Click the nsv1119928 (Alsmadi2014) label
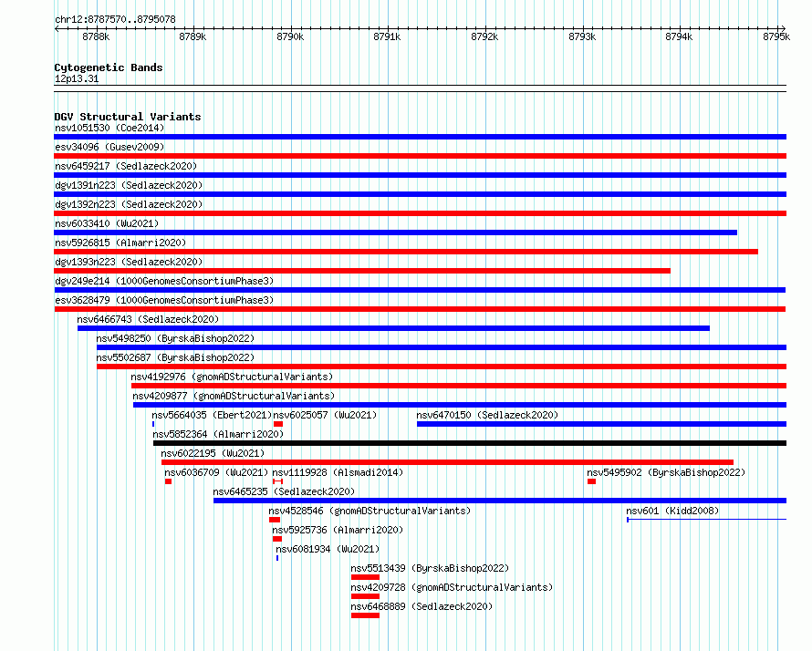 (338, 472)
